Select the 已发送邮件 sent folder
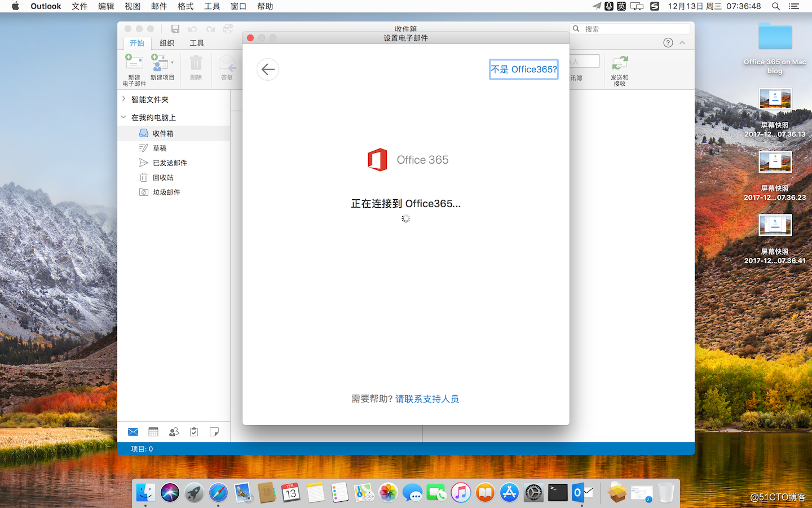Image resolution: width=812 pixels, height=508 pixels. (x=174, y=163)
